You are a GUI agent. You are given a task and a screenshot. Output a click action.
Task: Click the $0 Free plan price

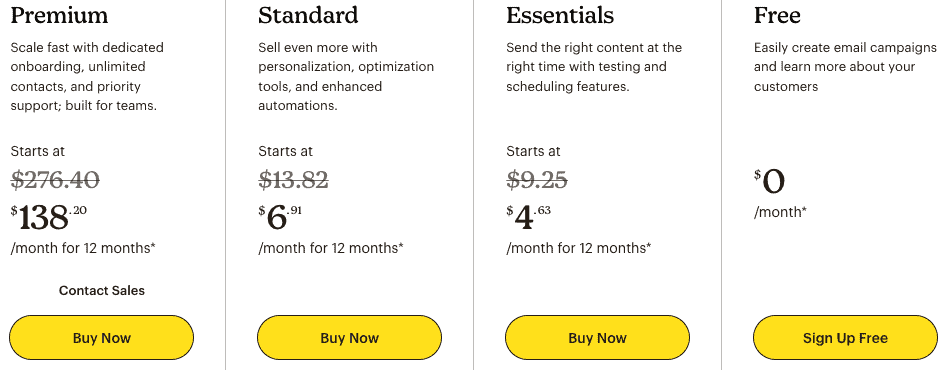tap(769, 182)
